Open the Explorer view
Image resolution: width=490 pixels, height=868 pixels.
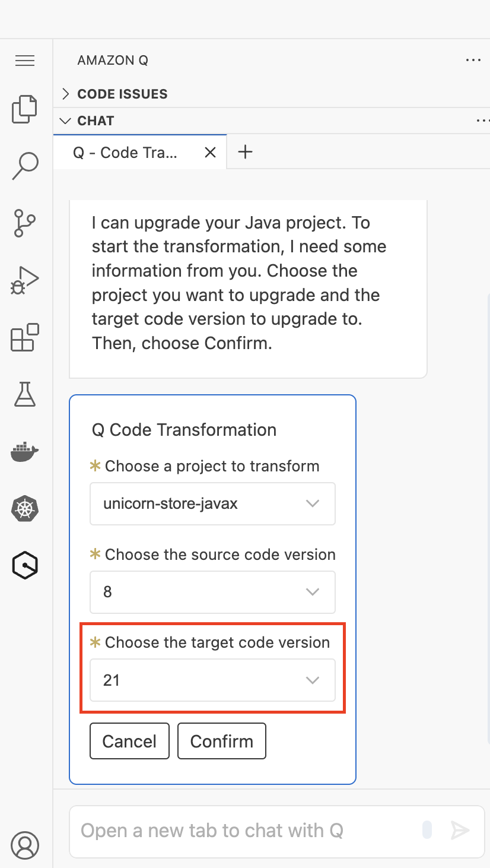(24, 109)
